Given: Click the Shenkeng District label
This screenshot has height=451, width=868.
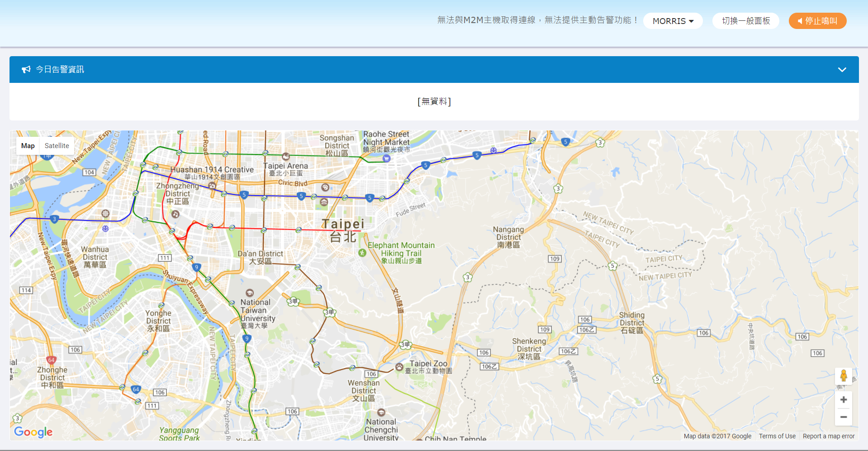Looking at the screenshot, I should pyautogui.click(x=529, y=349).
